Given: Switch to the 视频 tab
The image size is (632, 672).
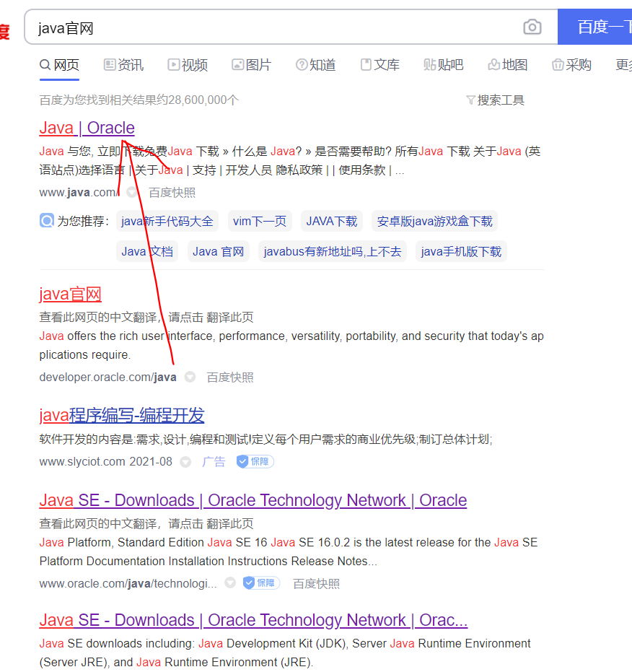Looking at the screenshot, I should pos(188,65).
